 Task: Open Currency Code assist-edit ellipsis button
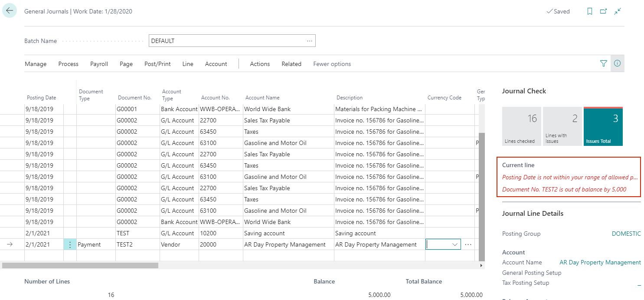[467, 244]
